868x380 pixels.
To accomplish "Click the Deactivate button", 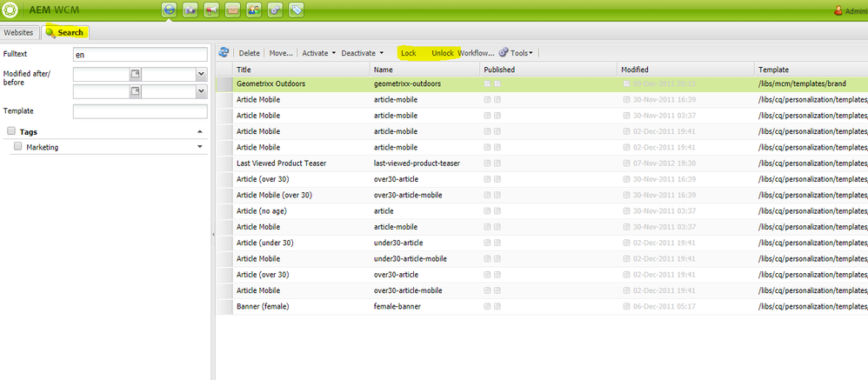I will (358, 53).
